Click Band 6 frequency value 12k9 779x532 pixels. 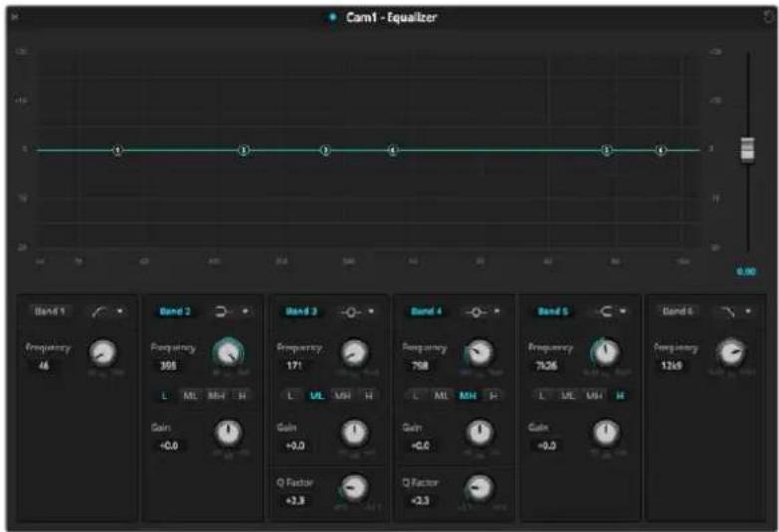[x=671, y=365]
